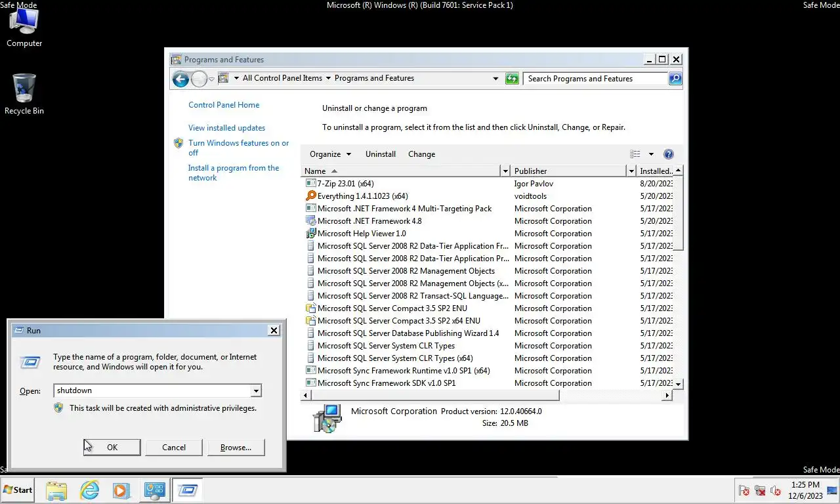Click the Igor Pavlov publisher cell
This screenshot has width=840, height=504.
tap(534, 184)
